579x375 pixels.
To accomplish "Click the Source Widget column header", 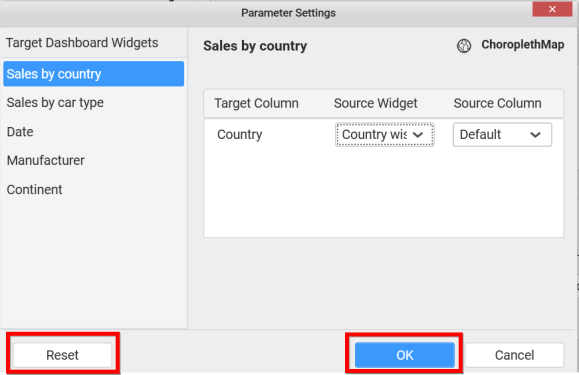I will [x=376, y=103].
